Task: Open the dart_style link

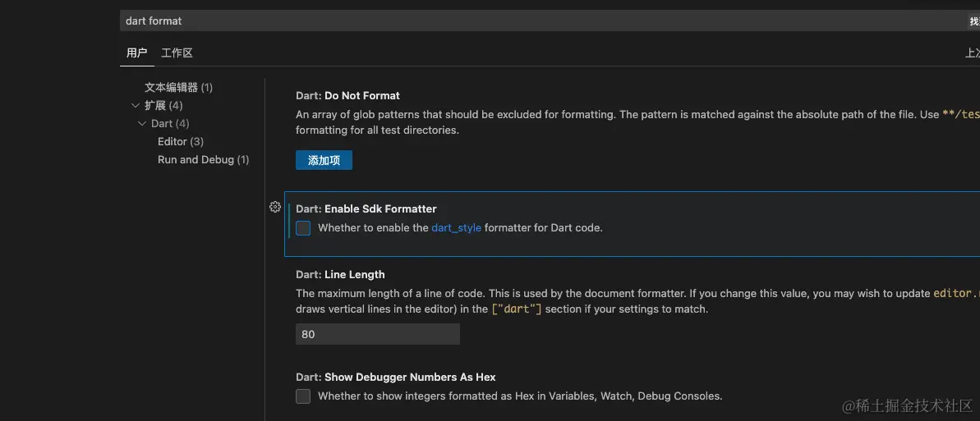Action: click(x=456, y=228)
